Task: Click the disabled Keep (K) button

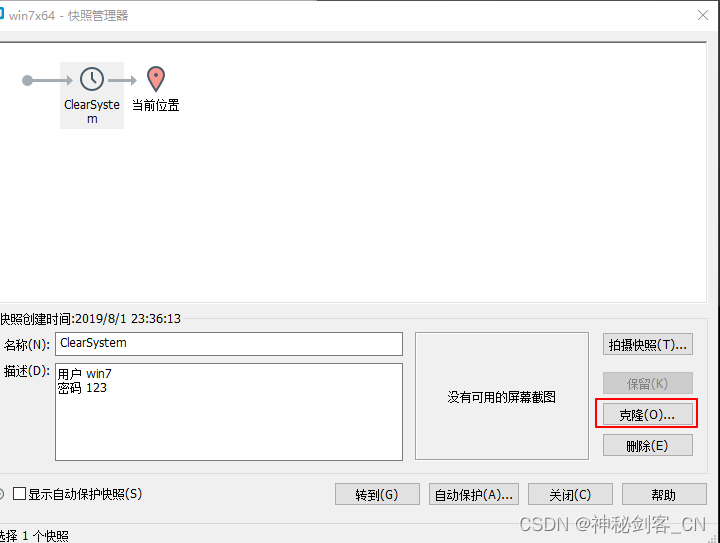Action: (x=647, y=383)
